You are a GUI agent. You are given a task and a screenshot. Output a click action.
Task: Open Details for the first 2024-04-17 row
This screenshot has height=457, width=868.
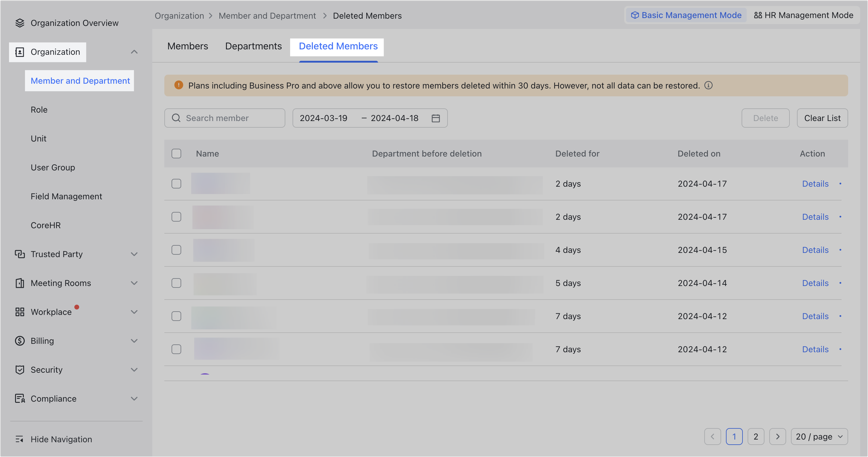pyautogui.click(x=815, y=184)
